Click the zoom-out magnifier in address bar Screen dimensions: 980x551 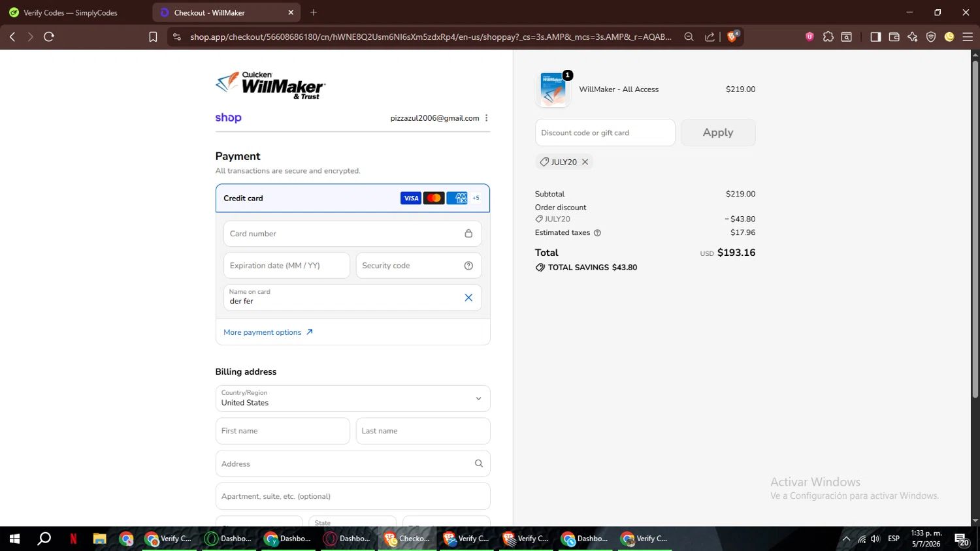(689, 37)
